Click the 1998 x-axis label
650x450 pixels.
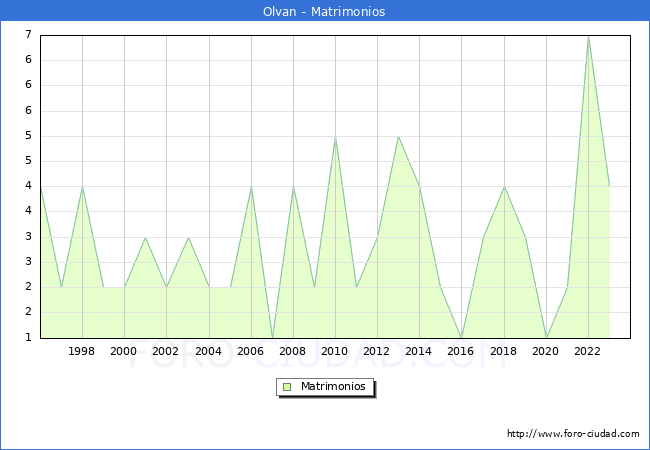coord(82,351)
